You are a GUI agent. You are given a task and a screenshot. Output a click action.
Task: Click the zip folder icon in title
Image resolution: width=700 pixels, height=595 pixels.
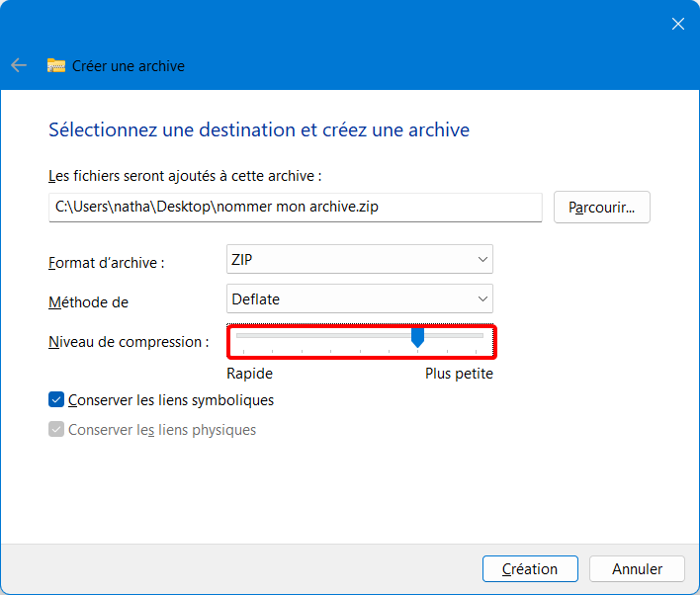click(x=56, y=65)
